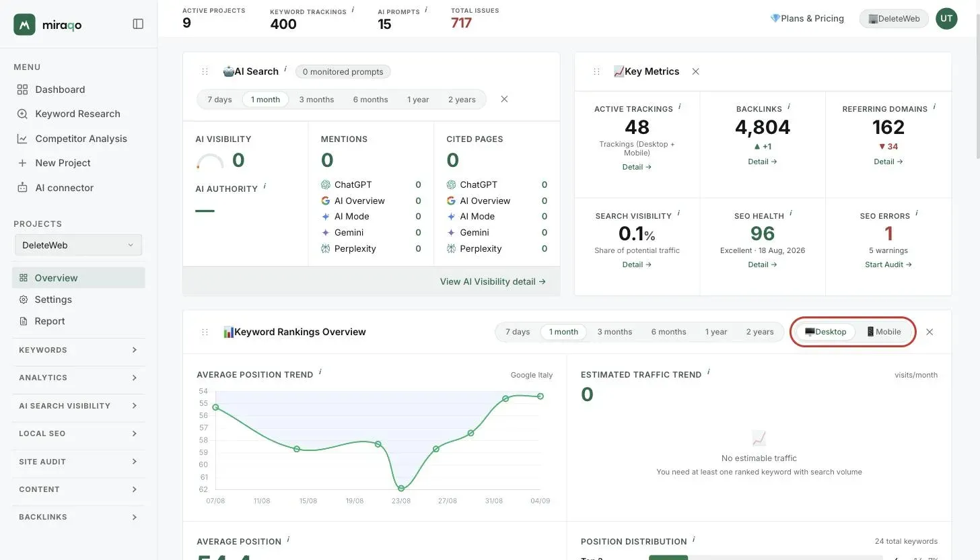Screen dimensions: 980x560
Task: Select 1 month in AI Search widget
Action: click(265, 100)
